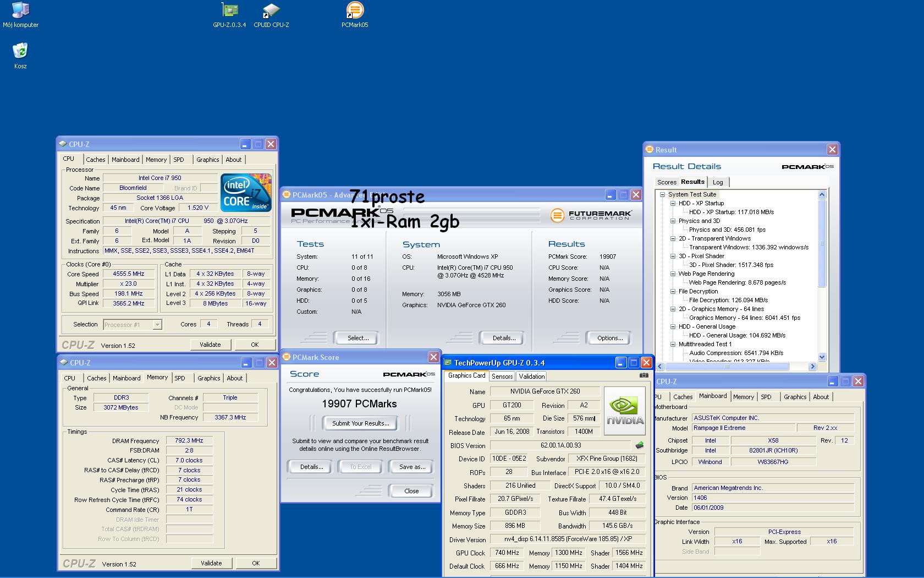Screen dimensions: 924x578
Task: Click the DRAM Frequency 792.3 MHz field
Action: click(x=189, y=440)
